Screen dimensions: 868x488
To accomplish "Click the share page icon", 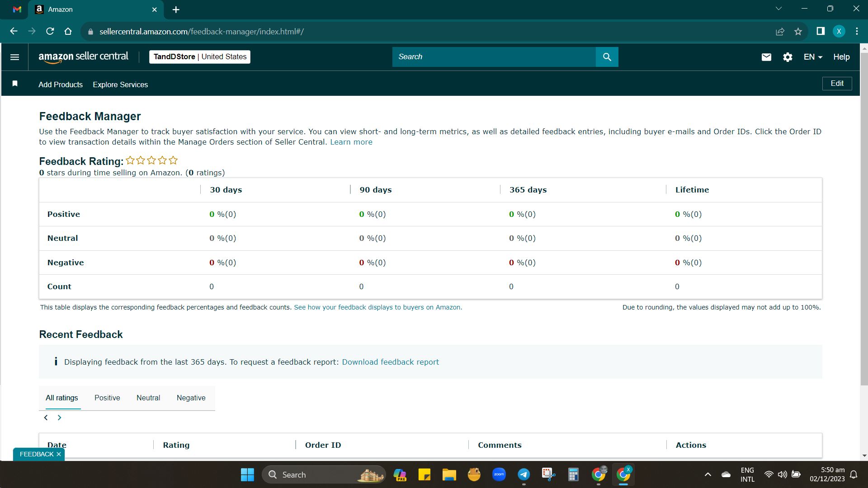I will coord(780,31).
